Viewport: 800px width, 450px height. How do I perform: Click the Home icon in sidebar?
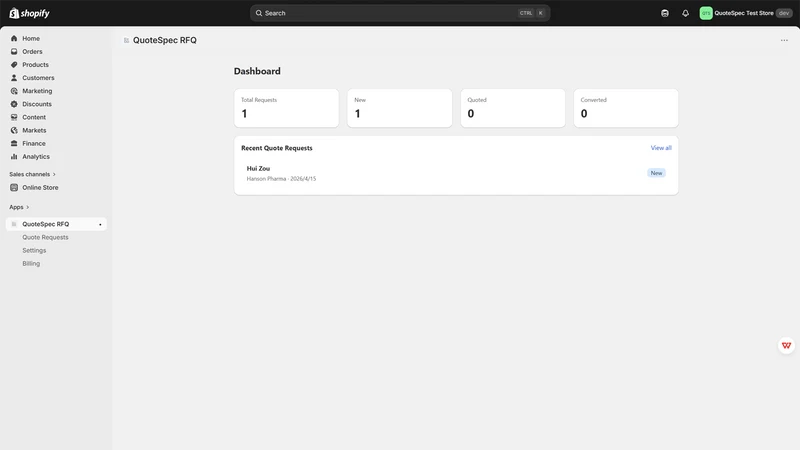(x=14, y=38)
